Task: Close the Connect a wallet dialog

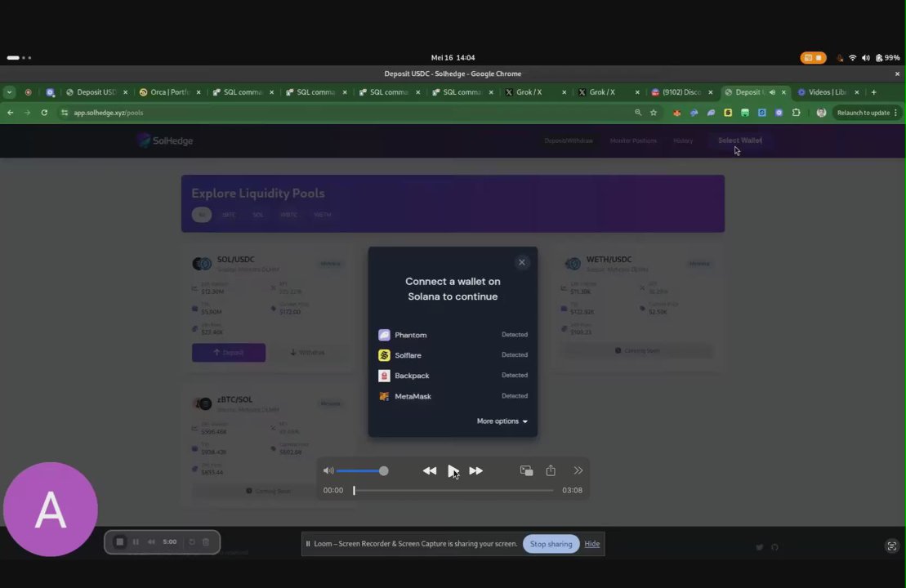Action: point(522,262)
